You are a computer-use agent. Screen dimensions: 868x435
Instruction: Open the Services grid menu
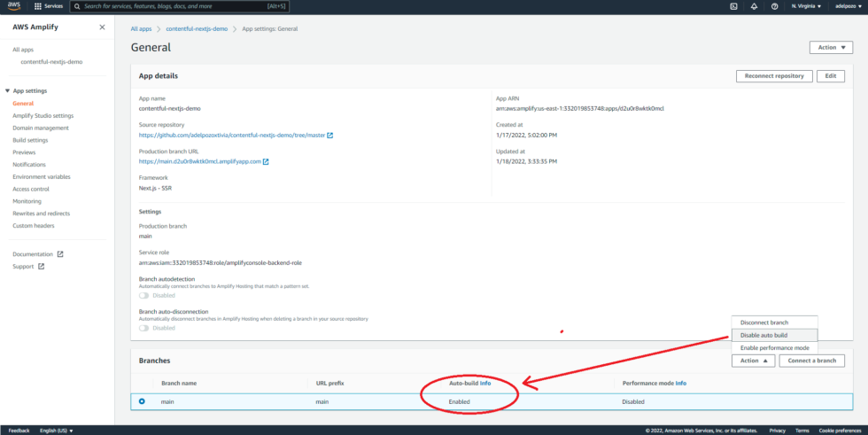tap(49, 6)
